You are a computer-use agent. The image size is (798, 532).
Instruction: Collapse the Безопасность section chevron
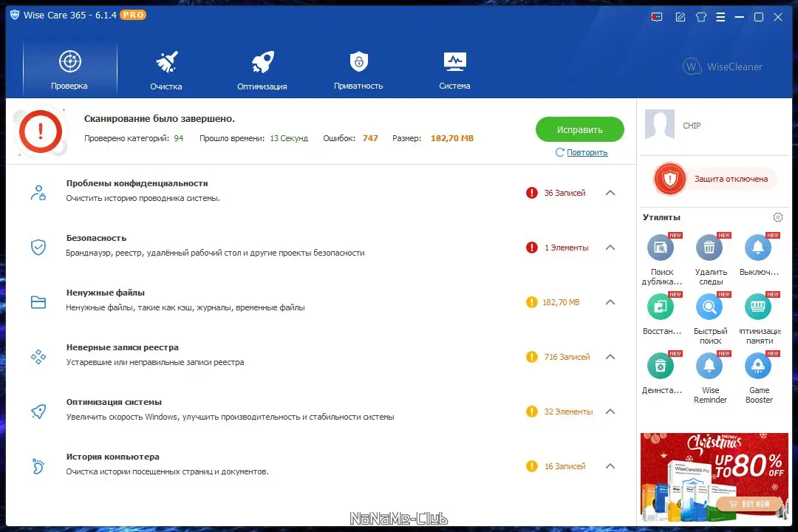coord(610,248)
